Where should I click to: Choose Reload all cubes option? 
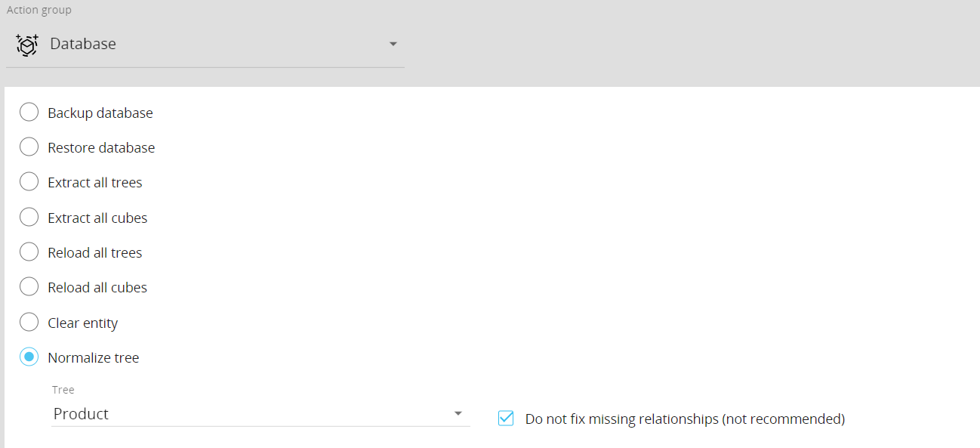[x=29, y=287]
